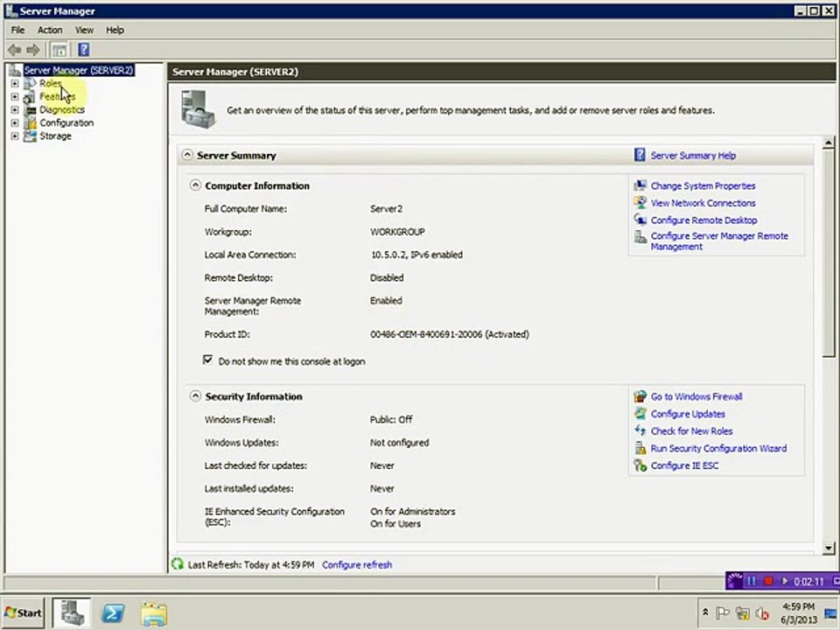Viewport: 840px width, 630px height.
Task: Collapse the Security Information section
Action: (195, 395)
